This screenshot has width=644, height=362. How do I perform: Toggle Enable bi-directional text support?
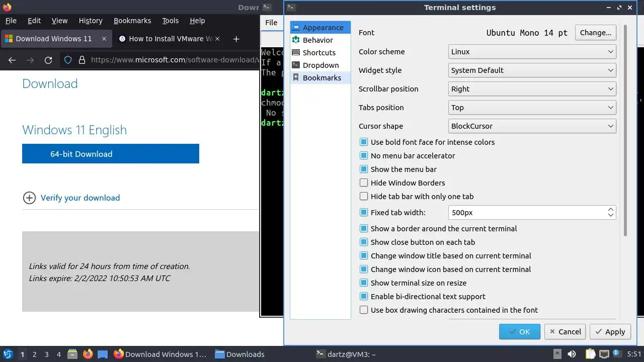pos(364,297)
